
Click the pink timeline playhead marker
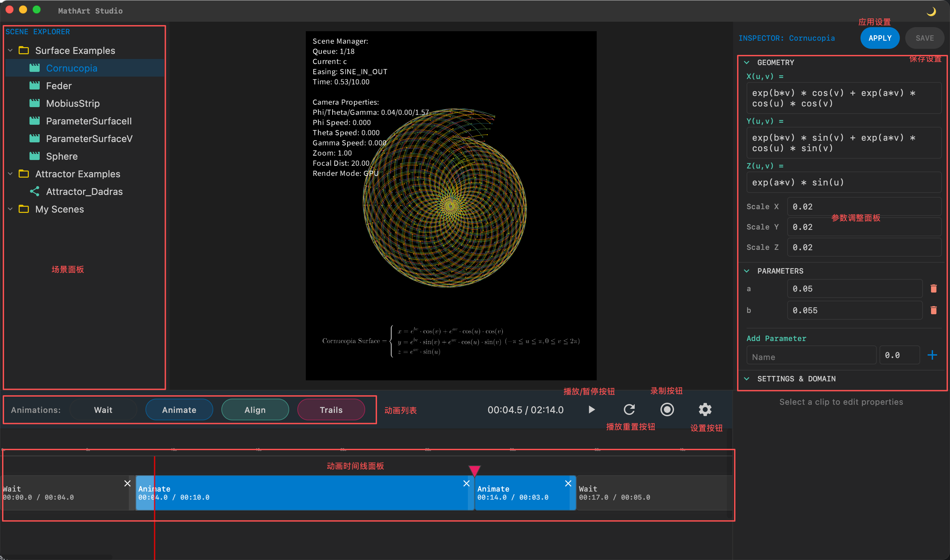tap(474, 470)
